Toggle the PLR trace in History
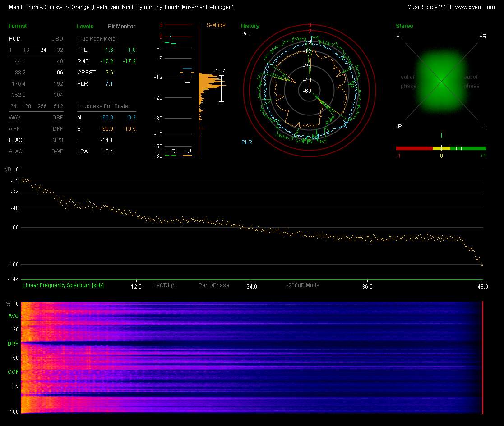This screenshot has height=426, width=504. tap(246, 142)
